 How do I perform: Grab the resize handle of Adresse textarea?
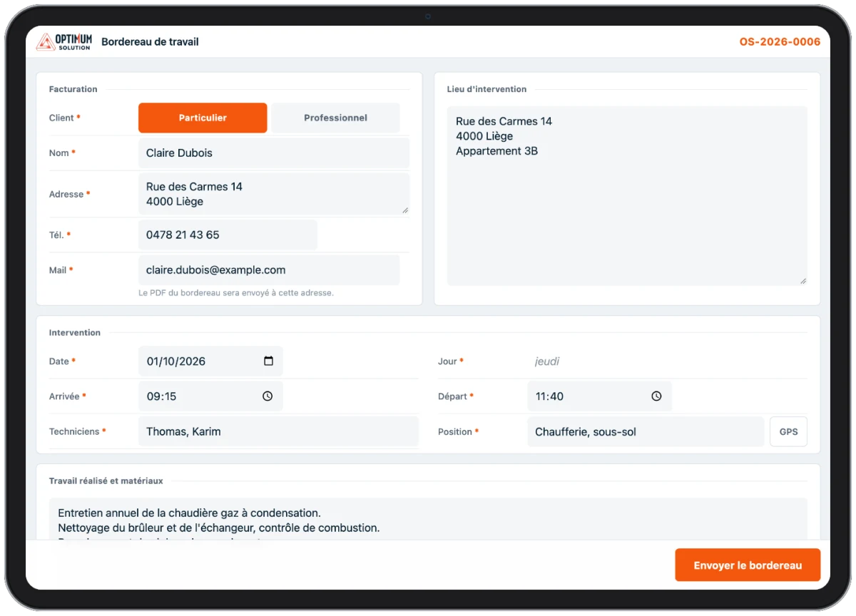(x=405, y=210)
